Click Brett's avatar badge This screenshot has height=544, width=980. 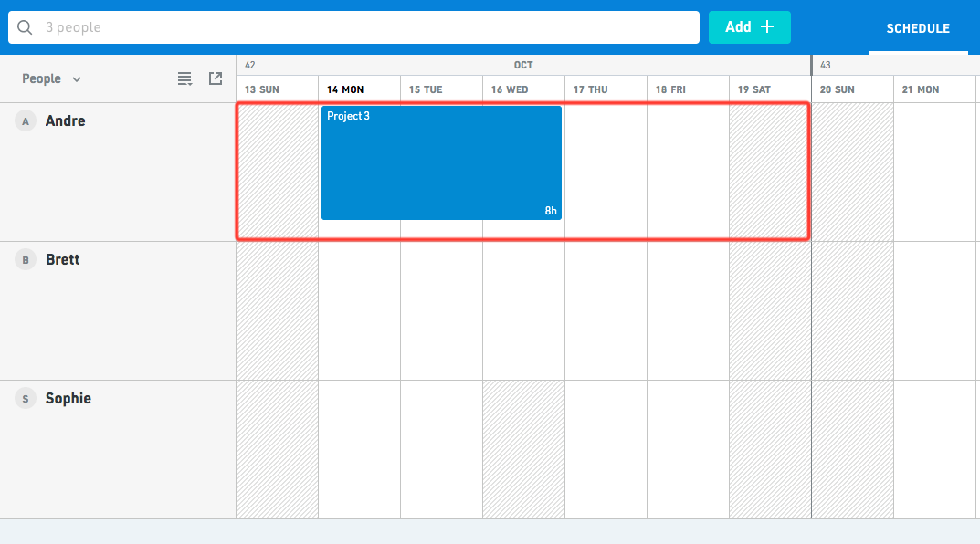coord(26,260)
